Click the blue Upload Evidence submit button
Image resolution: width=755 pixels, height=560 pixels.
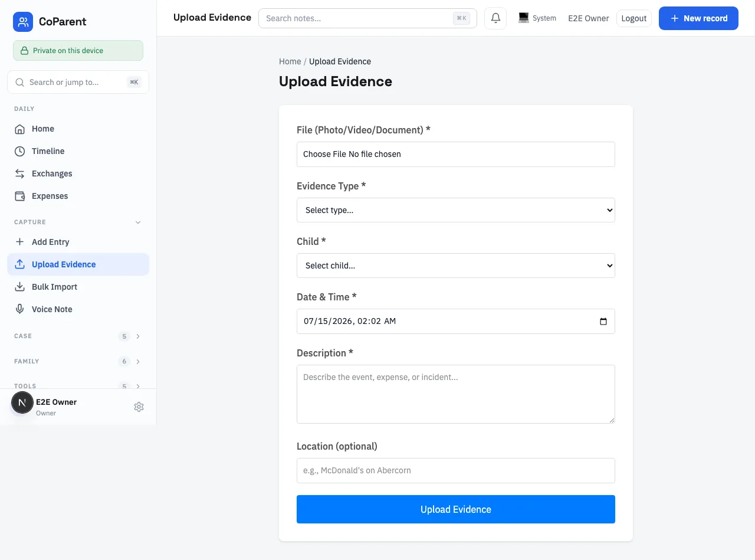(x=456, y=509)
